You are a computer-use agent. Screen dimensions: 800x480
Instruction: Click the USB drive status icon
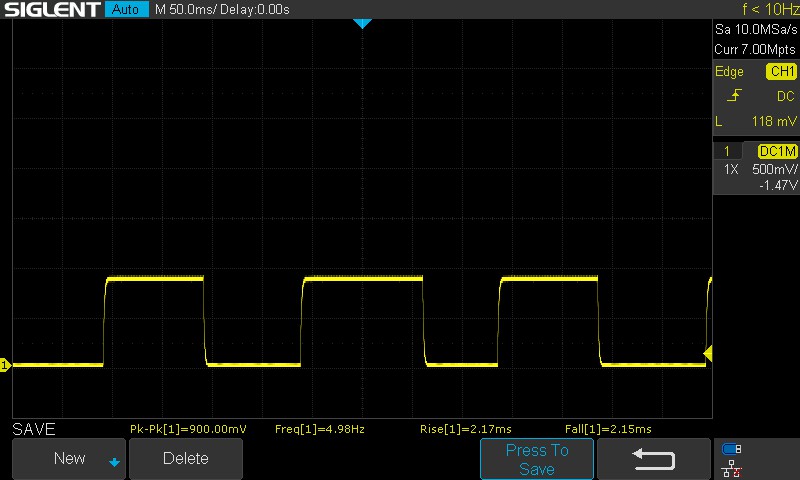732,449
